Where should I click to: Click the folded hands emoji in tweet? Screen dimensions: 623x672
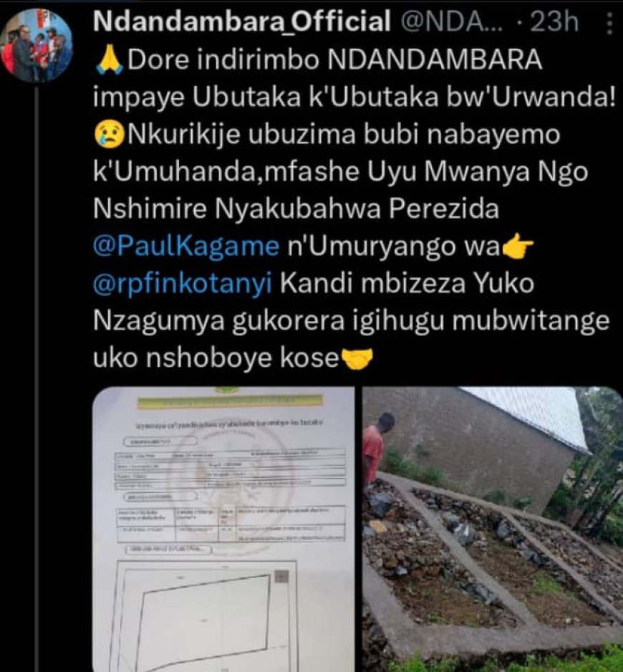110,60
